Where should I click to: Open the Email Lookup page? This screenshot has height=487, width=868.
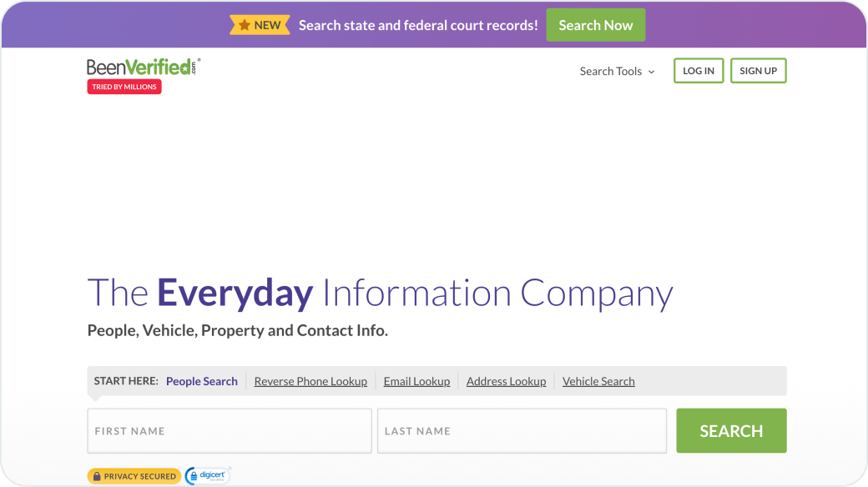416,381
